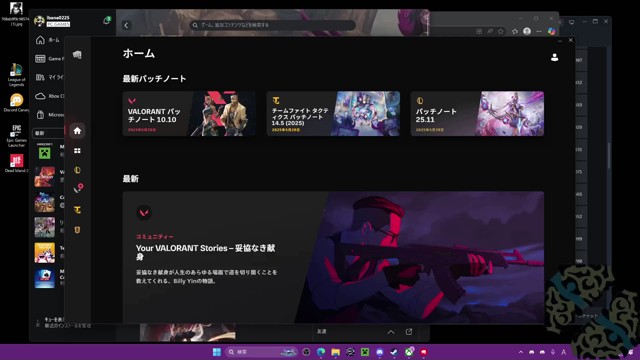Open Solitaire Collection tile in Xbox list
The width and height of the screenshot is (640, 360).
[x=44, y=278]
